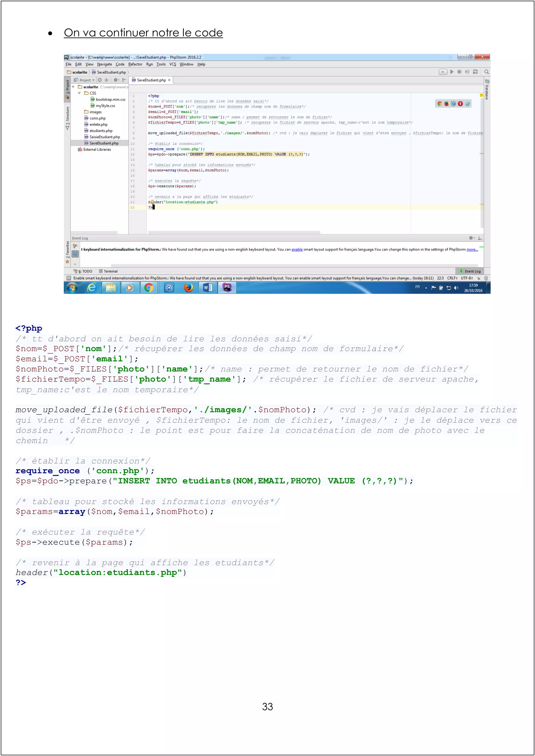Screen dimensions: 535x756
Task: Expand Event Log side toolbar chevron
Action: [x=75, y=264]
